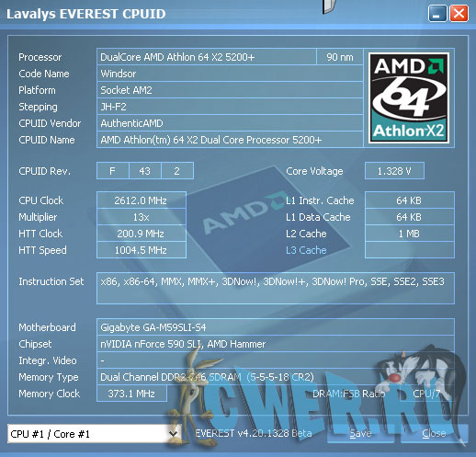Click the L3 Cache label
Viewport: 476px width, 457px height.
[306, 250]
